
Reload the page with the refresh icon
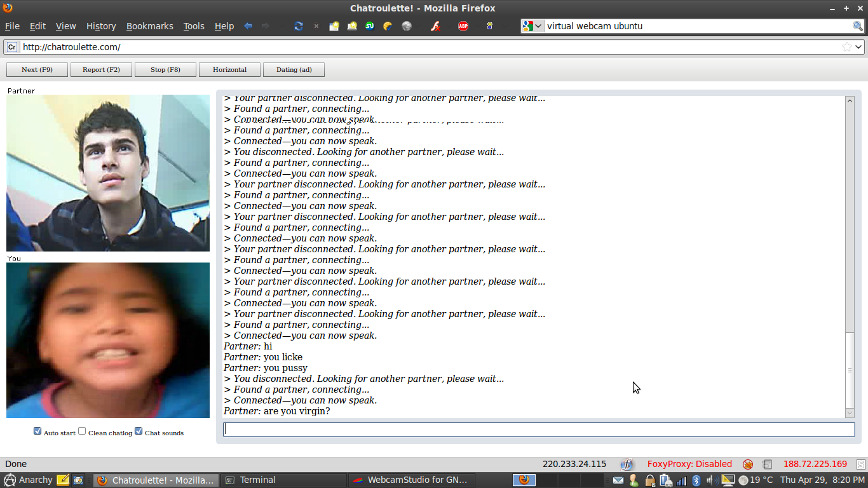(299, 26)
